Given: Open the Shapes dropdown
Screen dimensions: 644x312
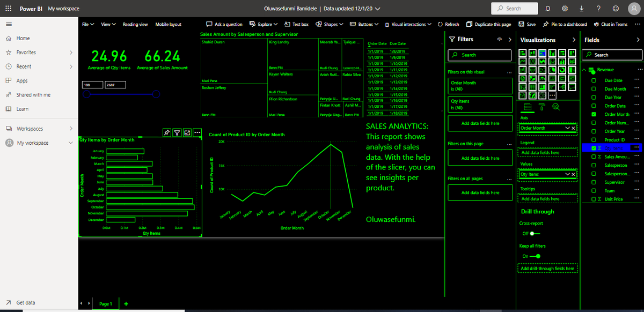Looking at the screenshot, I should 330,25.
